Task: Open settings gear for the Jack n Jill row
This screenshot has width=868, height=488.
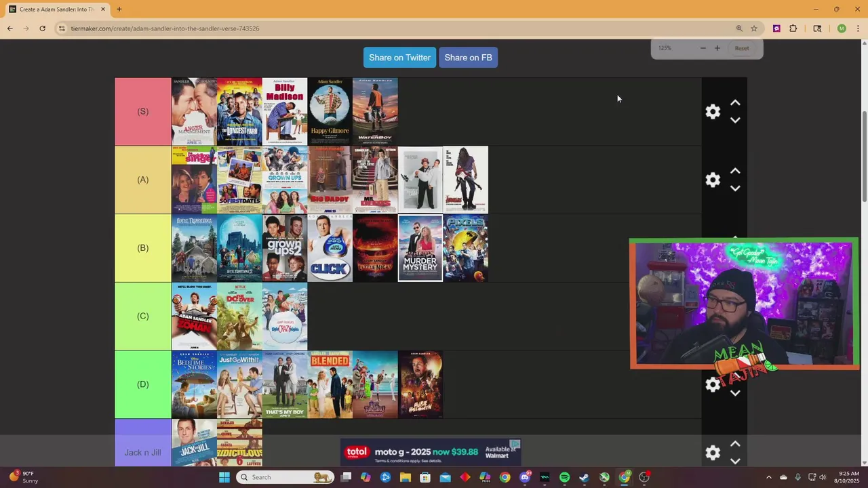Action: coord(713,453)
